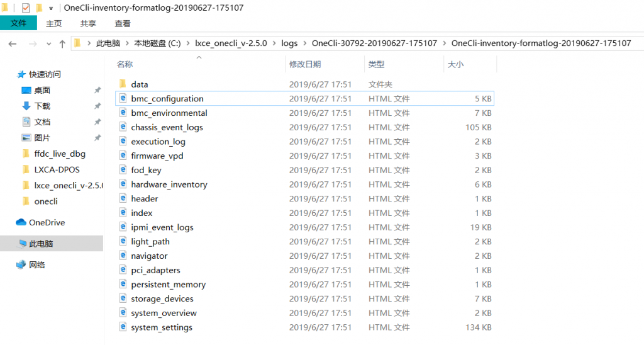Click the Network (网络) icon

point(21,264)
